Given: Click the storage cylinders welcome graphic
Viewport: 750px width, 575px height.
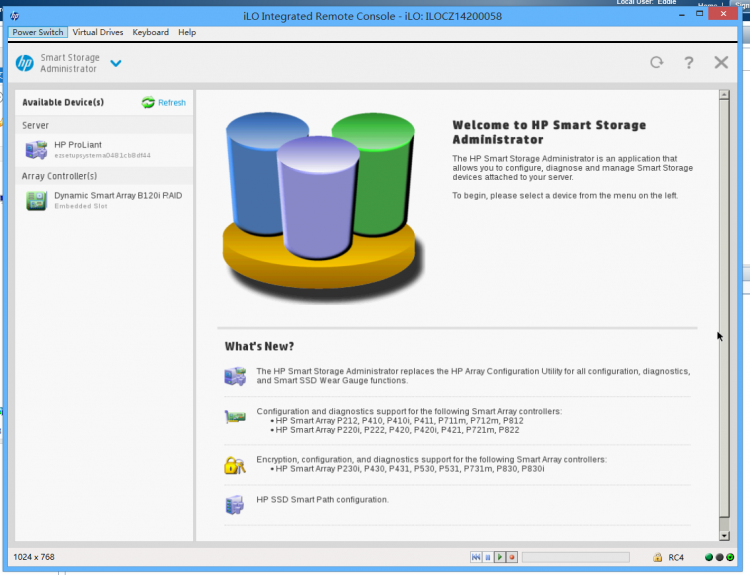Looking at the screenshot, I should (x=323, y=206).
